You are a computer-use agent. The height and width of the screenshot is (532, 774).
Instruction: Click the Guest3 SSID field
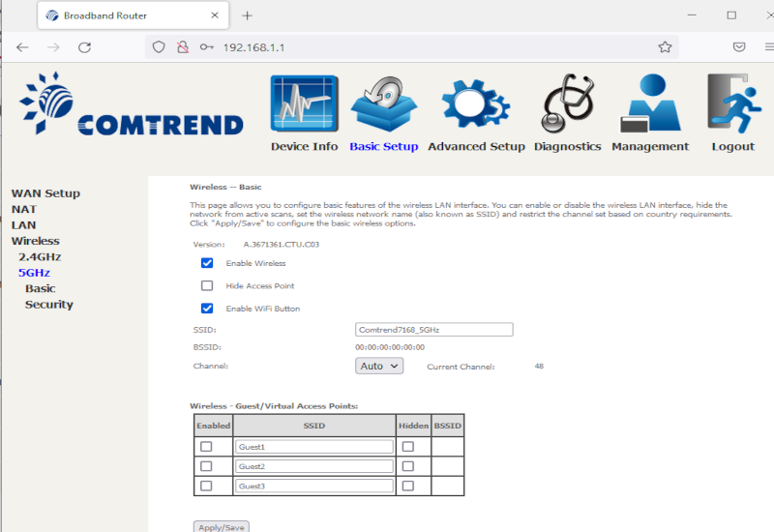[314, 487]
